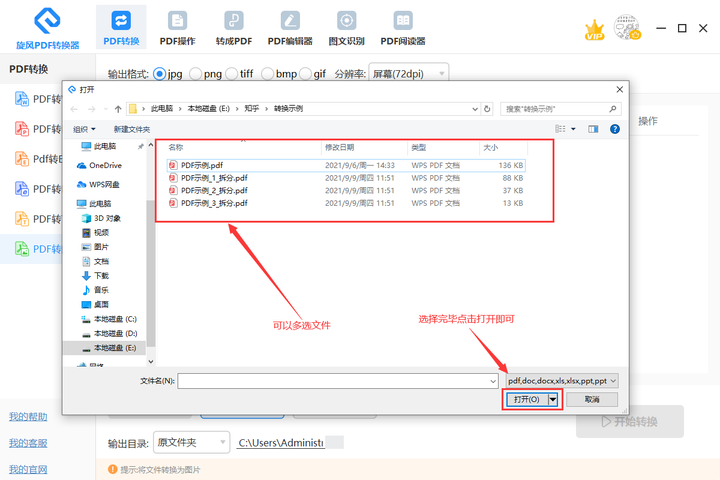Select 3D 对象 folder in navigation tree
This screenshot has width=720, height=480.
click(101, 218)
